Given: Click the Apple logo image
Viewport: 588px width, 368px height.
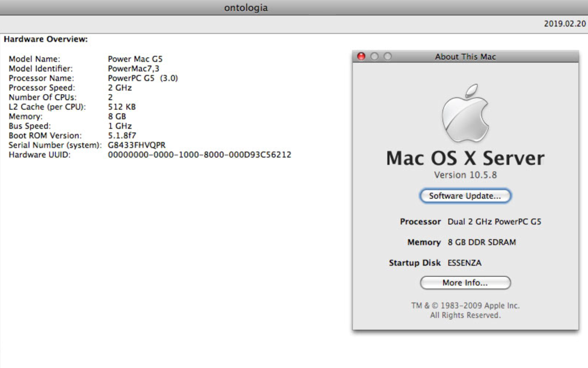Looking at the screenshot, I should pyautogui.click(x=465, y=113).
